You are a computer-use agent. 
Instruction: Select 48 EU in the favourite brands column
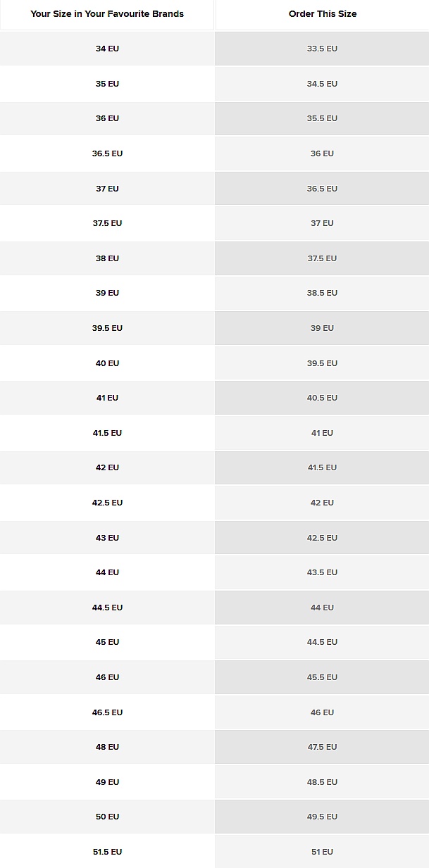point(107,747)
